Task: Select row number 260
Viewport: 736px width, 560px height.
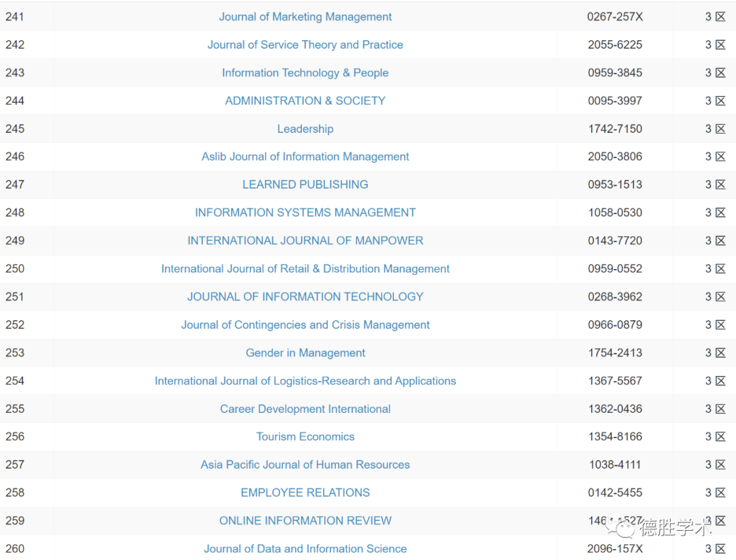Action: coord(15,548)
